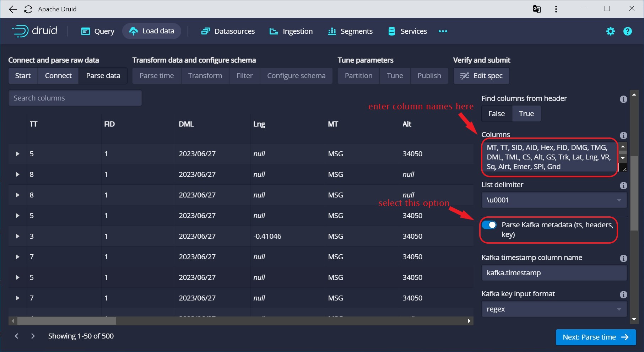Click the page reload icon
Screen dimensions: 644x352
tap(28, 9)
